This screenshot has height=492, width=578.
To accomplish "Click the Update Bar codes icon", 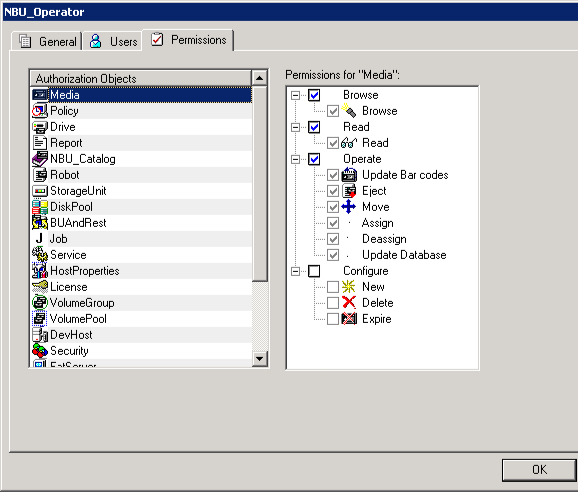I will [x=349, y=175].
